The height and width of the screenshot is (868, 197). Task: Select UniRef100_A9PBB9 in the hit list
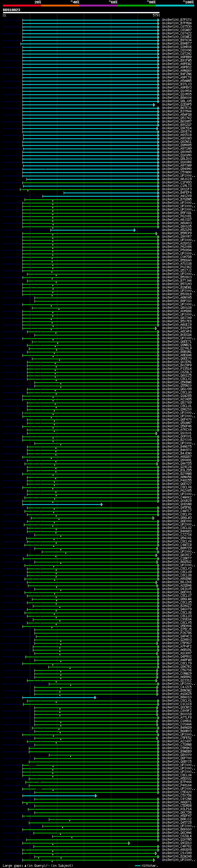pyautogui.click(x=177, y=57)
